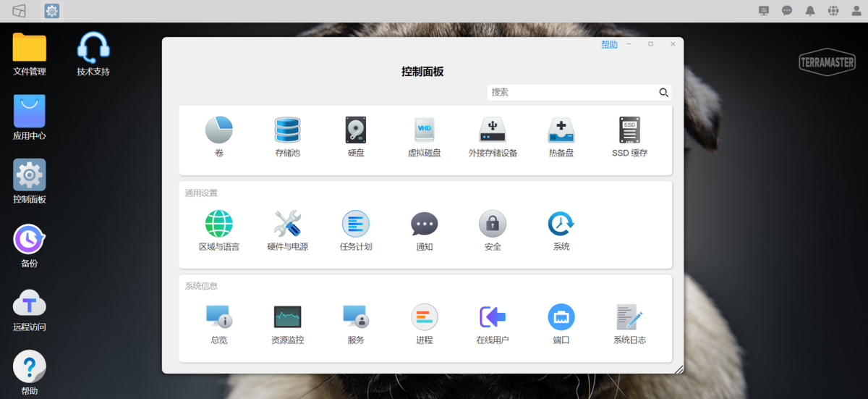Viewport: 868px width, 399px height.
Task: Open the 备份 backup desktop icon
Action: (x=30, y=239)
